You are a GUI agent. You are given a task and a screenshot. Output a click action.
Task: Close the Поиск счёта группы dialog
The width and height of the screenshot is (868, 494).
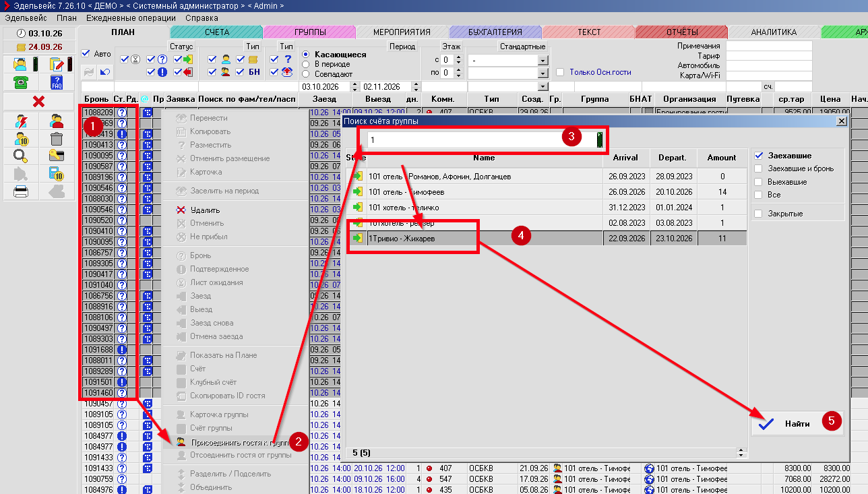point(841,121)
